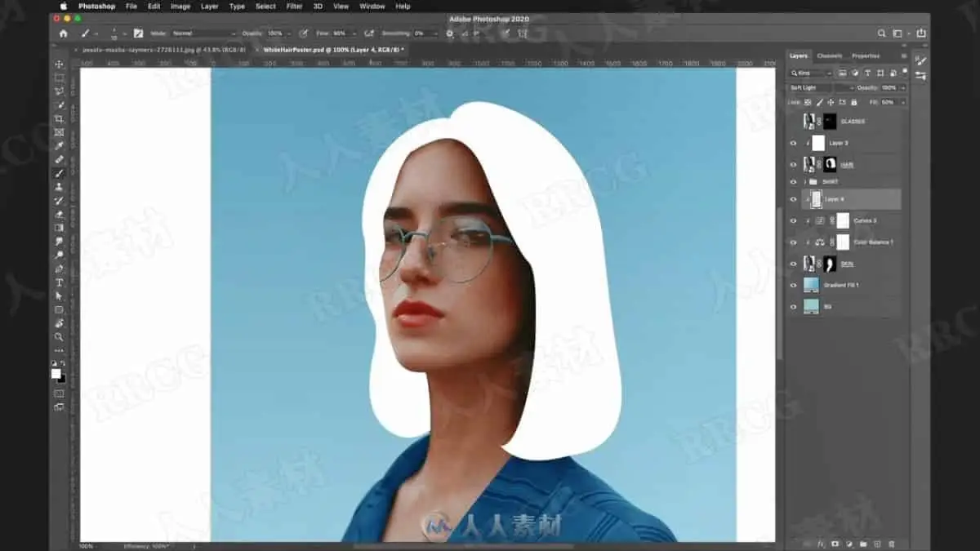Open the Soft Light blend mode dropdown
The image size is (980, 551).
[x=821, y=87]
